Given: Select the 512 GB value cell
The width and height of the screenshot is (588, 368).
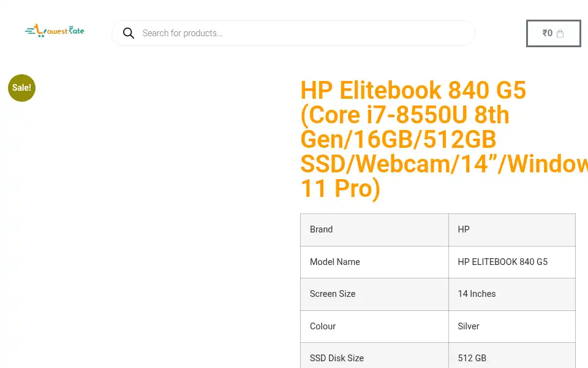Looking at the screenshot, I should [512, 356].
